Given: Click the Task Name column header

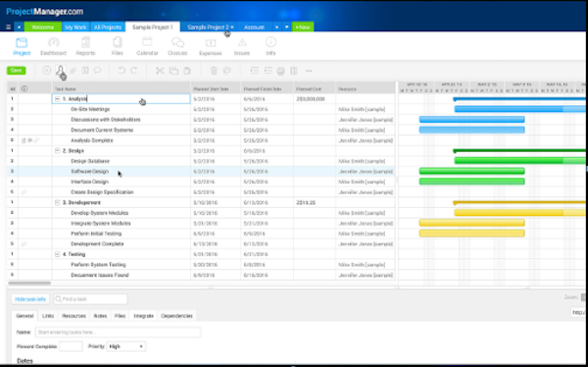Looking at the screenshot, I should click(122, 89).
